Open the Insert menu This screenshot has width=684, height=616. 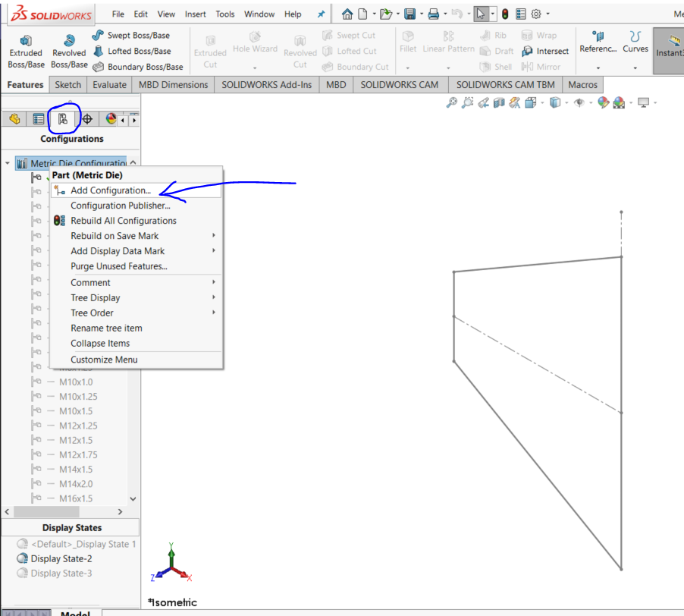(x=196, y=14)
